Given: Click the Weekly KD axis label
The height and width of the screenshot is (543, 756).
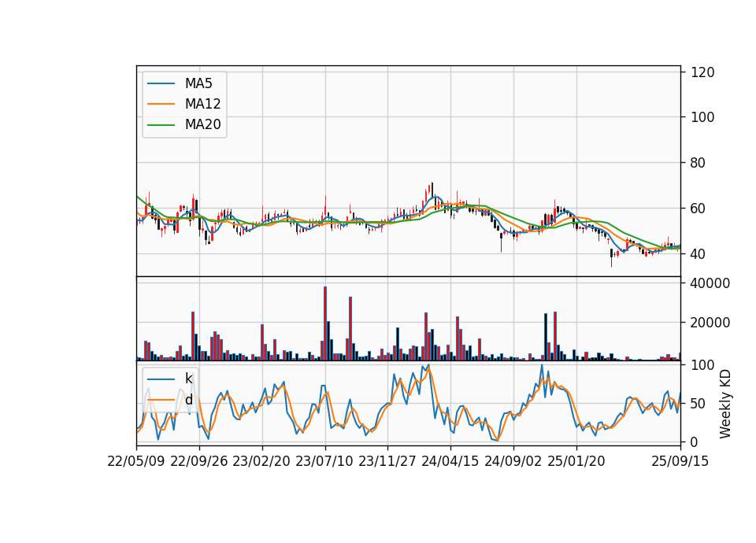Looking at the screenshot, I should click(x=724, y=404).
